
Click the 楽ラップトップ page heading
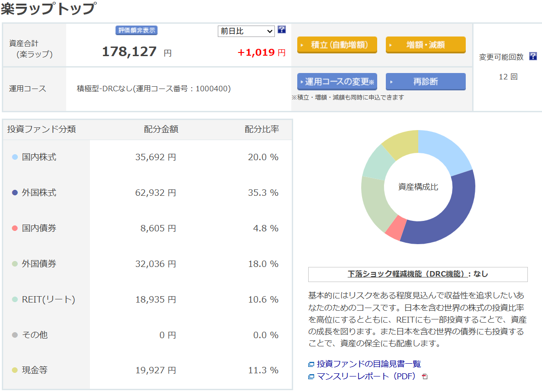tap(48, 8)
